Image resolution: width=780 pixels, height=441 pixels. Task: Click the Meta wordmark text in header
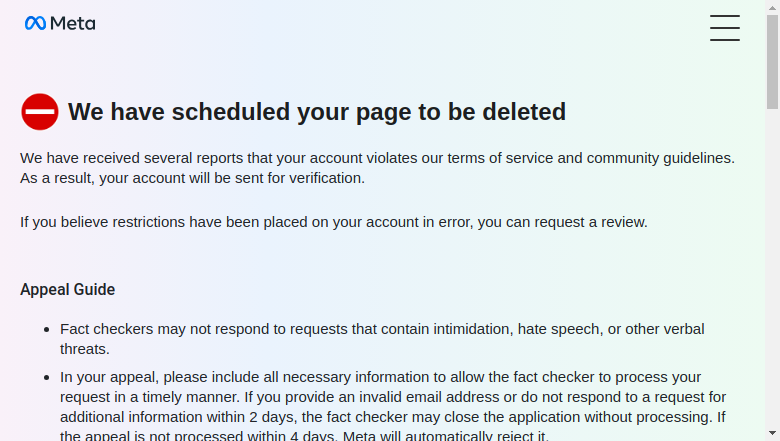73,23
